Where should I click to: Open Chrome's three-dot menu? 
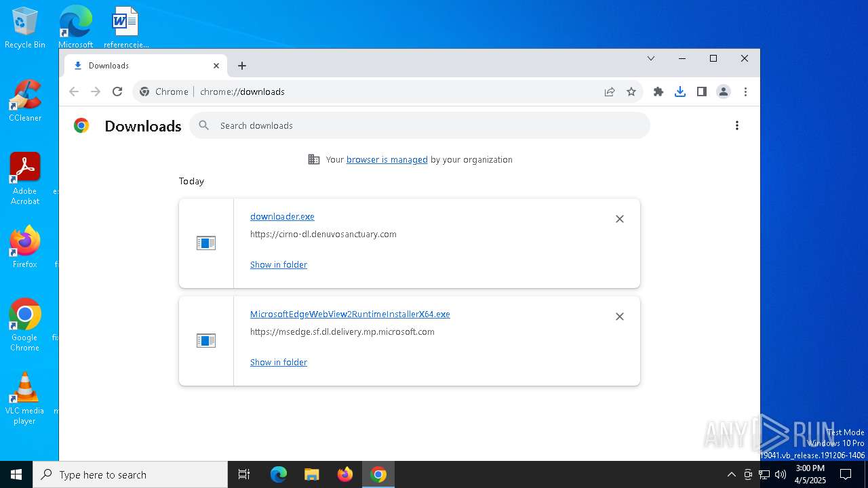tap(745, 91)
